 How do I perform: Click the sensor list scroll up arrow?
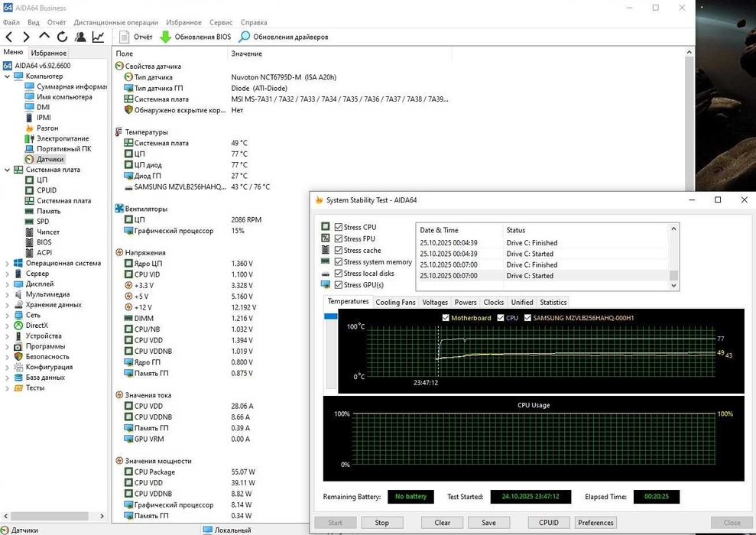pos(689,52)
